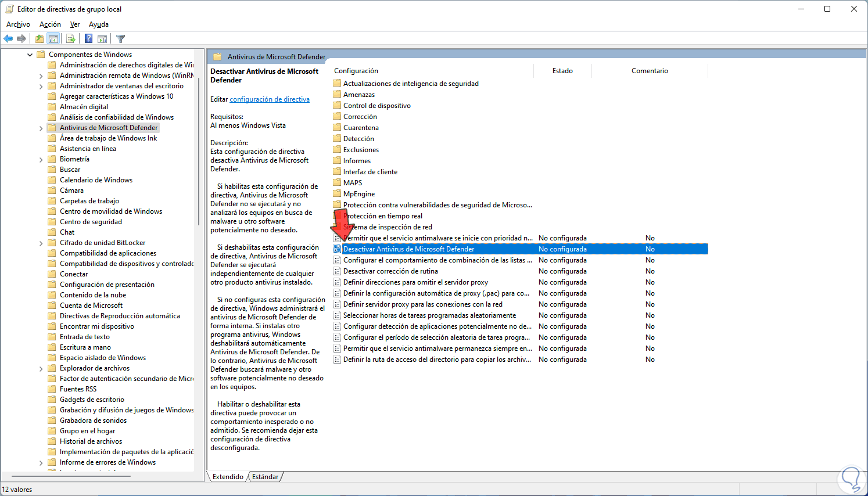This screenshot has height=496, width=868.
Task: Click the policy icon beside Definir direcciones para omitir
Action: (337, 282)
